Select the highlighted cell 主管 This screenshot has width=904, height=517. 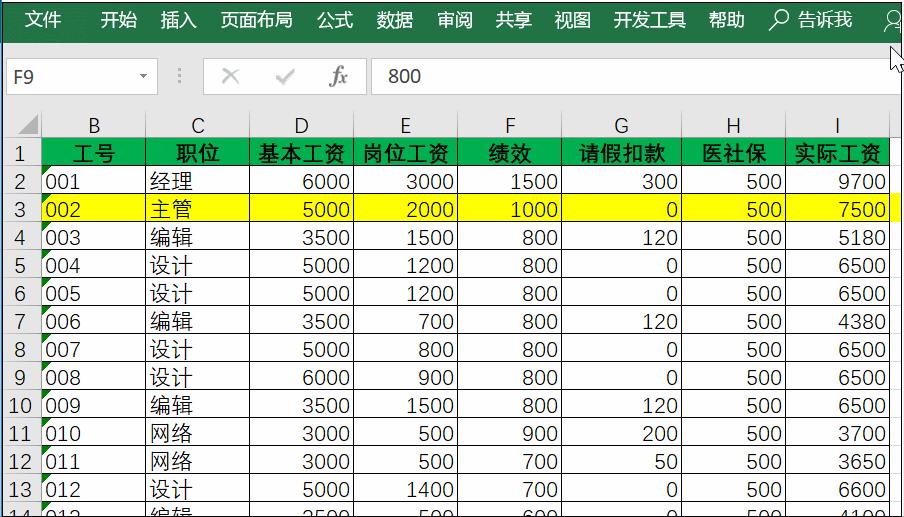click(x=198, y=209)
